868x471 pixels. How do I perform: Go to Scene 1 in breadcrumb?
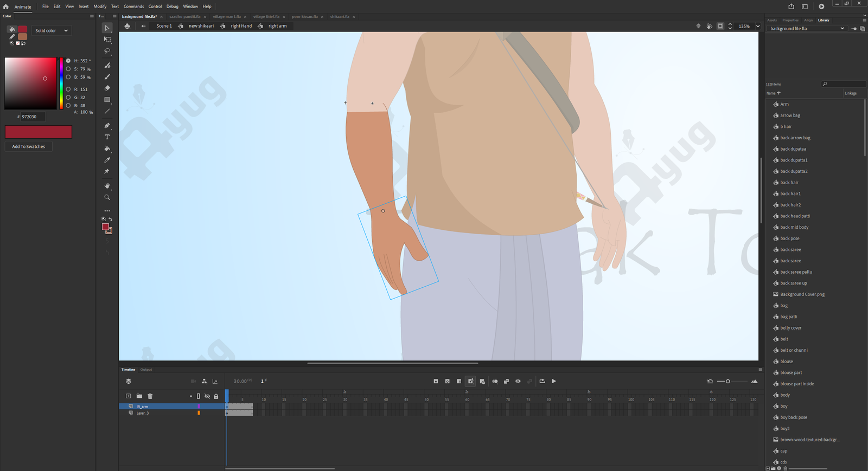tap(164, 26)
